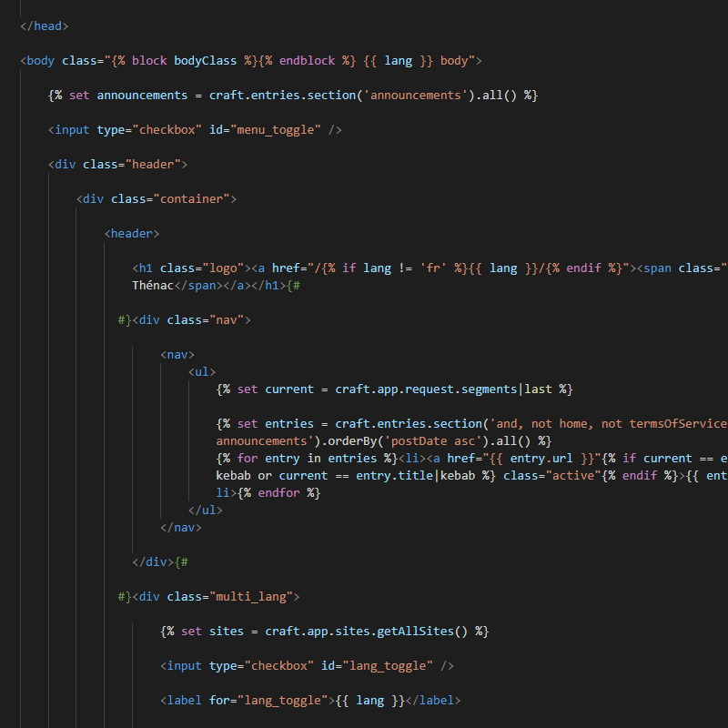This screenshot has width=728, height=728.
Task: Click 'entry.title' before the kebab filter
Action: tap(395, 476)
